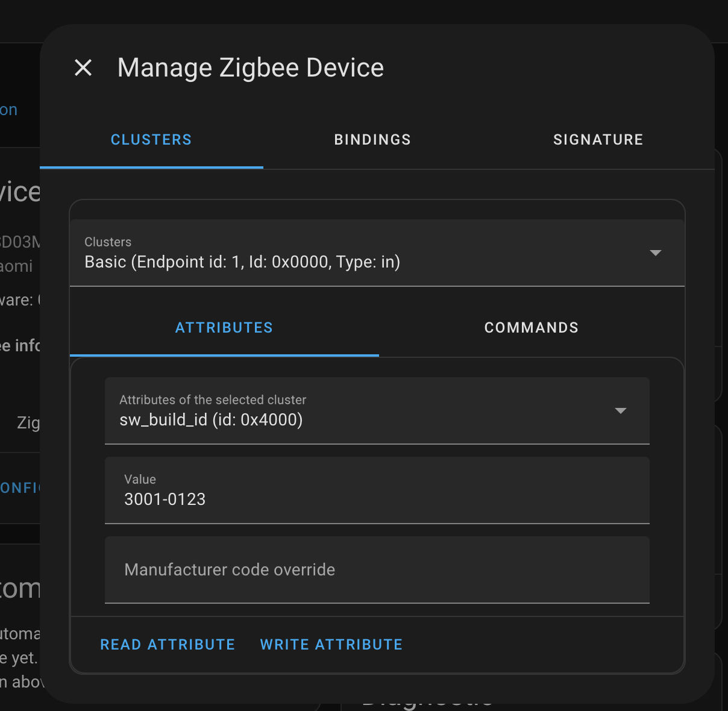Click the READ ATTRIBUTE button

coord(168,644)
